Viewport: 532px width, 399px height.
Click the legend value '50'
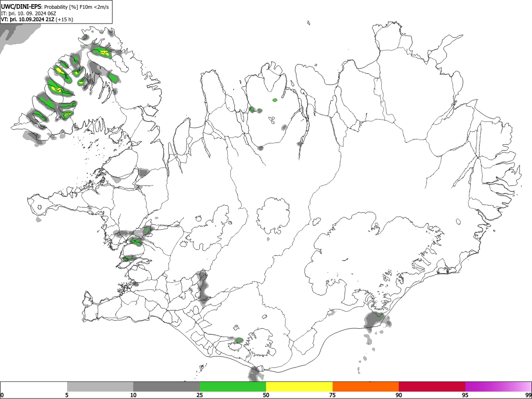point(266,395)
